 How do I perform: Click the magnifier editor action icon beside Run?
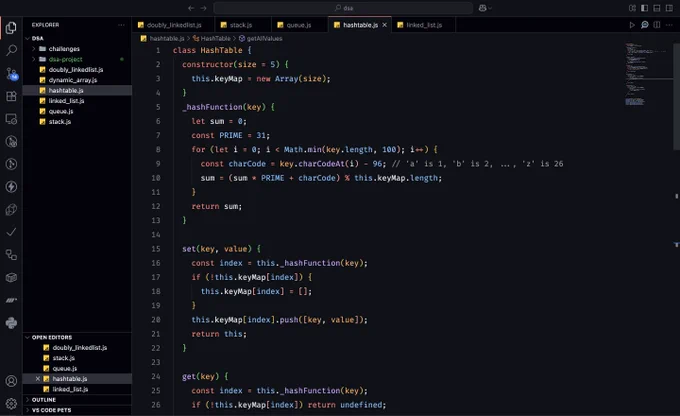tap(645, 25)
